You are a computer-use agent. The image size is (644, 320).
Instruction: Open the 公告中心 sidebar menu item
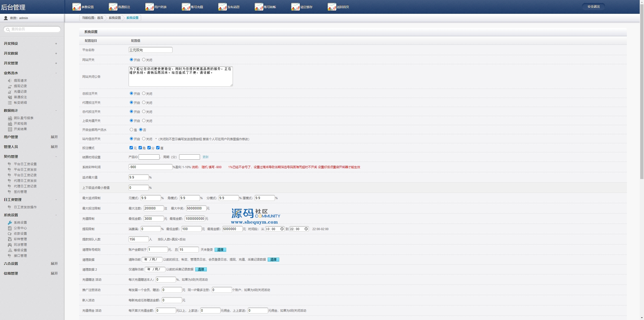[20, 228]
